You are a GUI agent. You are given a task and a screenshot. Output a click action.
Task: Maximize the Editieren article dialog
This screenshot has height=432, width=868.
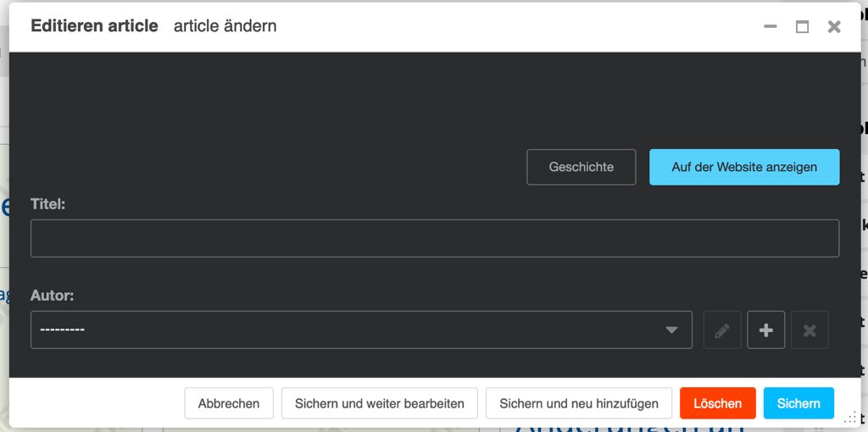click(x=802, y=26)
